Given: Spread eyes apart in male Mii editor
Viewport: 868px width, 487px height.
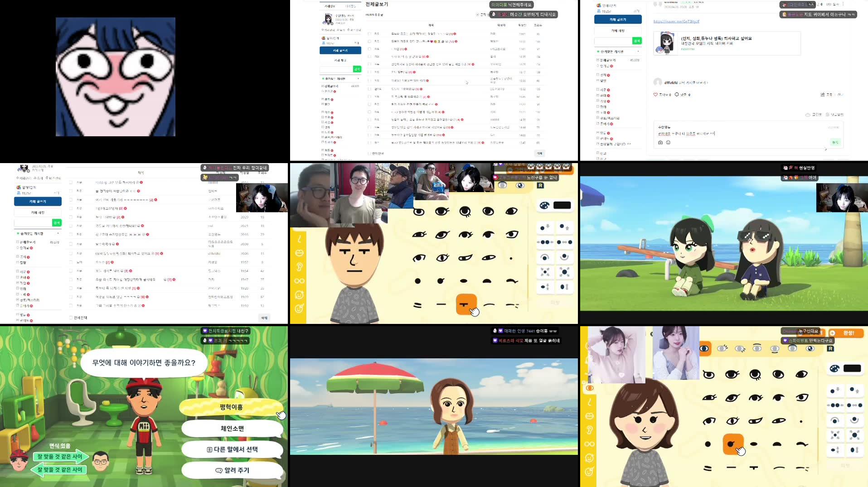Looking at the screenshot, I should pos(564,242).
